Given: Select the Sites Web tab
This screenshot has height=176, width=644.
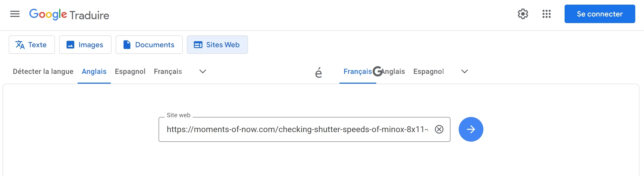Looking at the screenshot, I should point(217,45).
